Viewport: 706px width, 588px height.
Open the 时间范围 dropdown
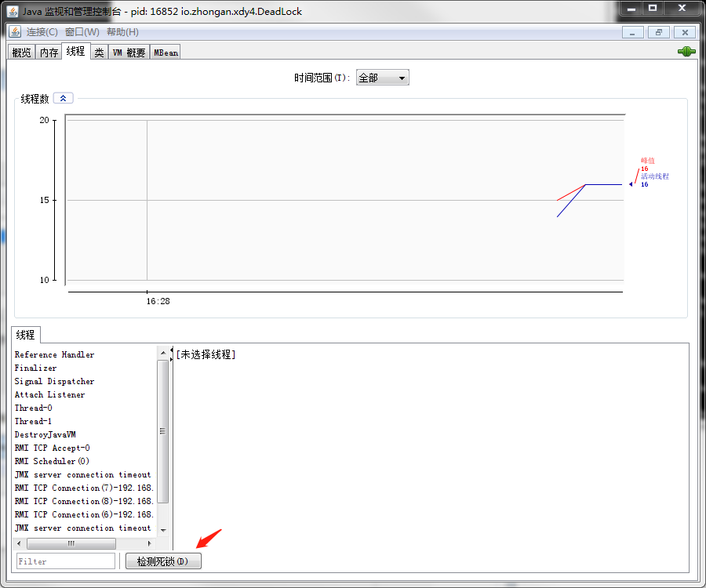382,78
